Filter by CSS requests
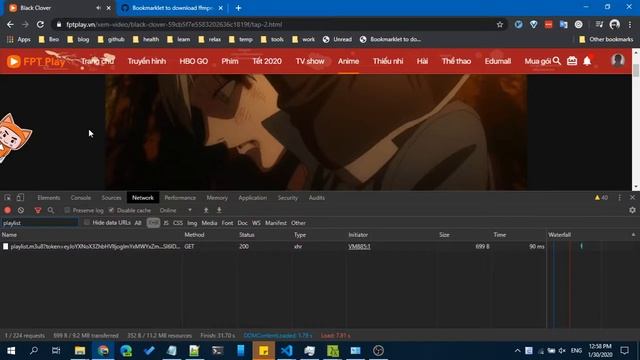Viewport: 640px width, 360px height. (x=178, y=223)
